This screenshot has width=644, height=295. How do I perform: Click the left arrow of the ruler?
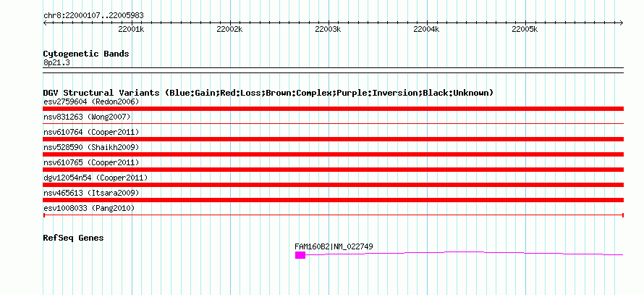[45, 22]
